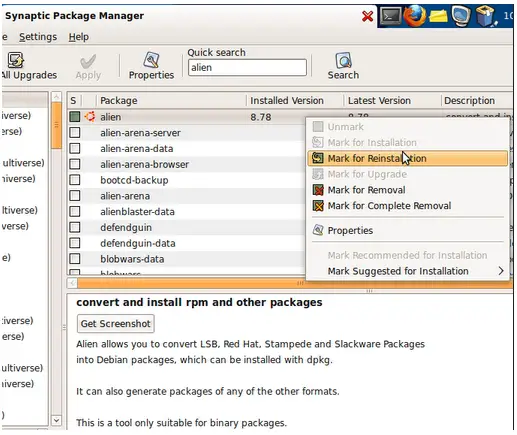Open the Settings menu

coord(38,37)
